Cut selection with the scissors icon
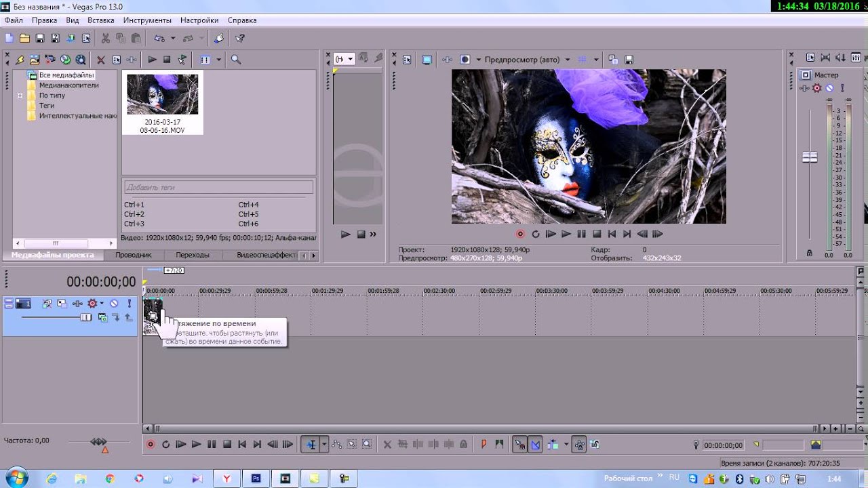The image size is (868, 488). click(106, 39)
